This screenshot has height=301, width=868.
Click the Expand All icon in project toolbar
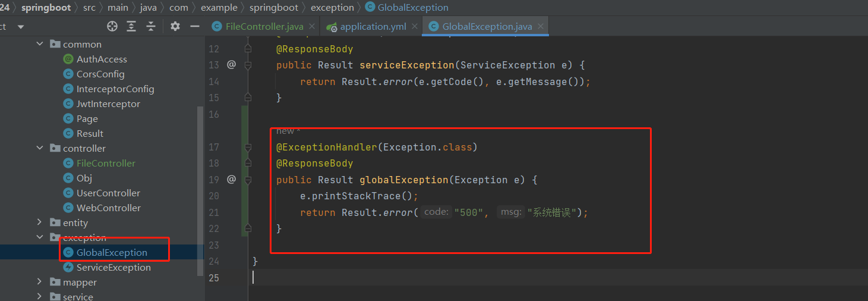[x=131, y=26]
